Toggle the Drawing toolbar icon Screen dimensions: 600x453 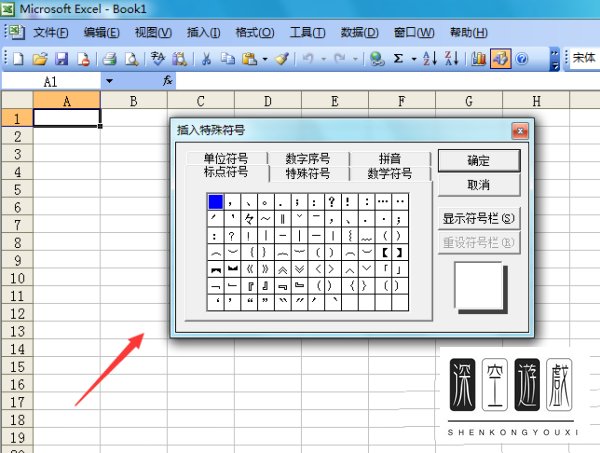[x=501, y=59]
